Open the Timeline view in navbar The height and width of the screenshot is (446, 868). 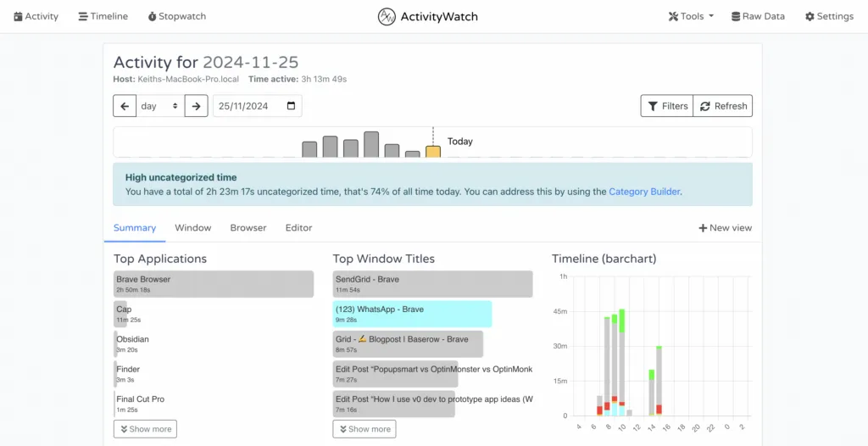103,16
